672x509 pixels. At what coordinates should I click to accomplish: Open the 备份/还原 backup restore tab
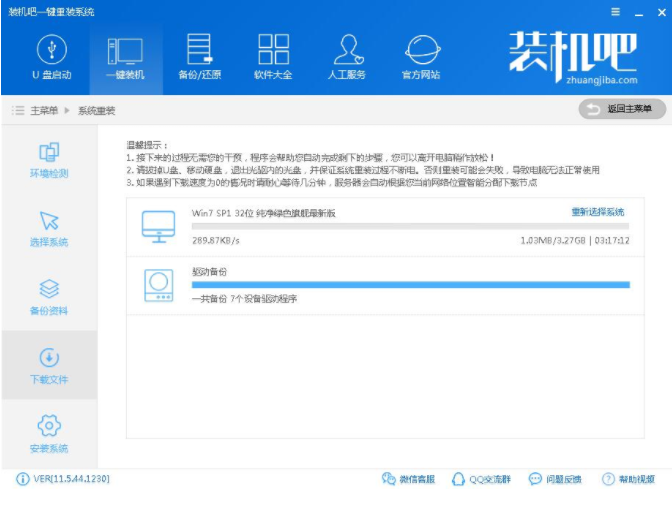coord(200,58)
